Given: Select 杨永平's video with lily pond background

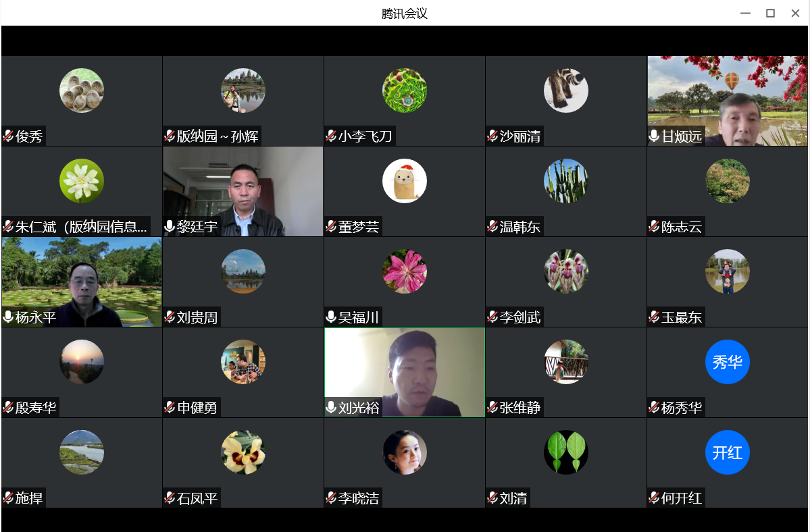Looking at the screenshot, I should (82, 282).
